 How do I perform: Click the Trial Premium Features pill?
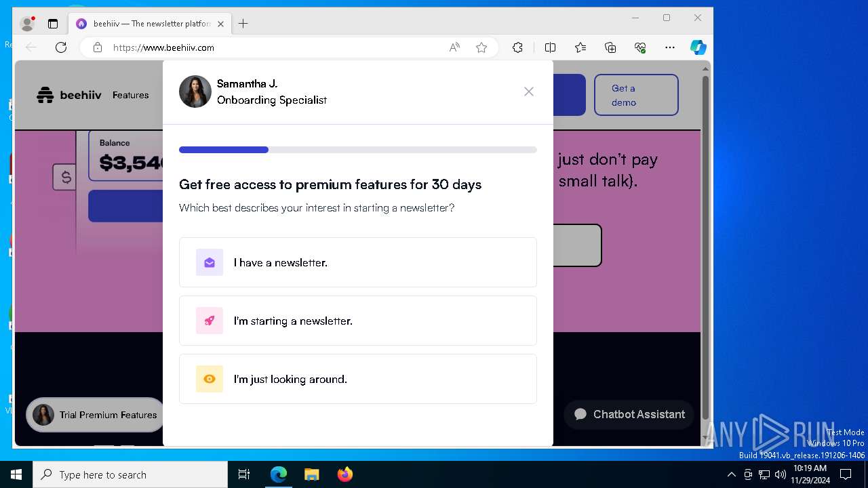pyautogui.click(x=96, y=415)
